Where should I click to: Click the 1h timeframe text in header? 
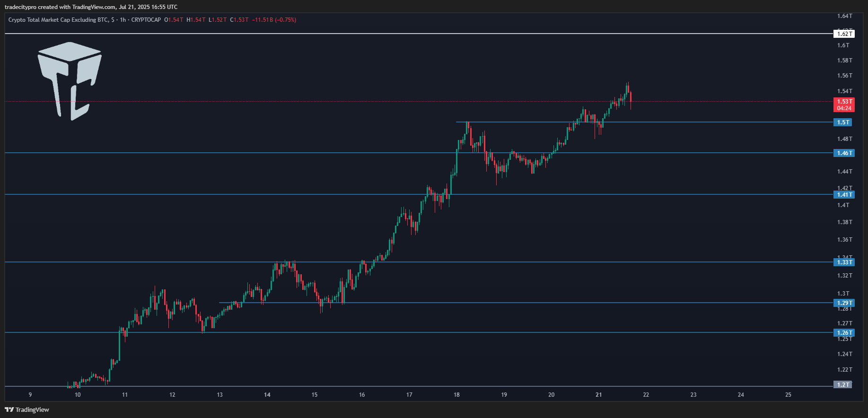pos(123,20)
